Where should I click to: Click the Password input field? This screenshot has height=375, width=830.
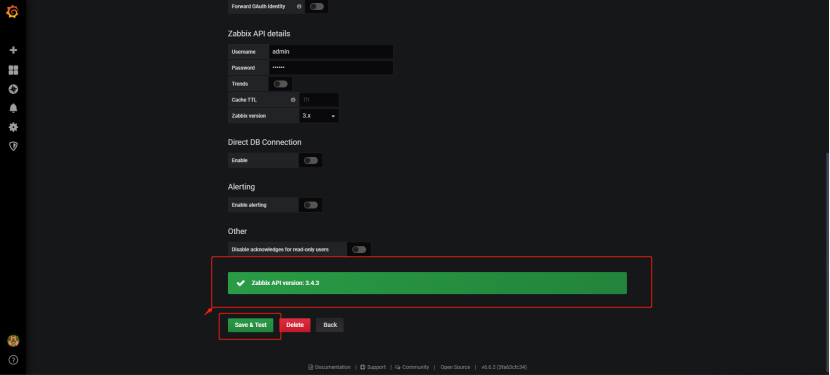(331, 68)
